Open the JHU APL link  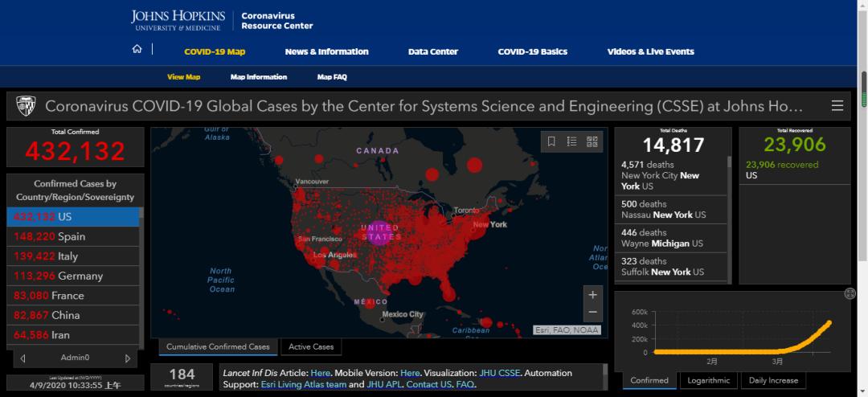(x=383, y=384)
